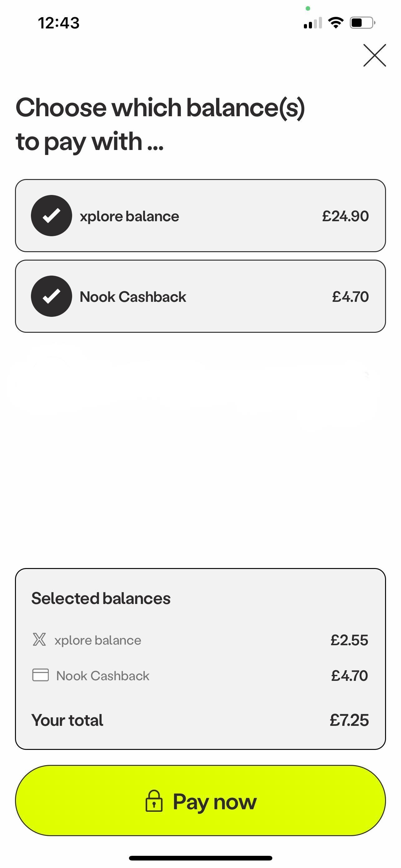Close the balance selection screen

click(374, 55)
